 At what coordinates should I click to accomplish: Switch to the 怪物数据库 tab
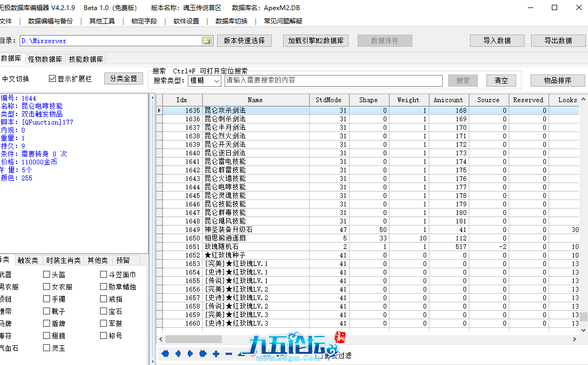[x=45, y=60]
